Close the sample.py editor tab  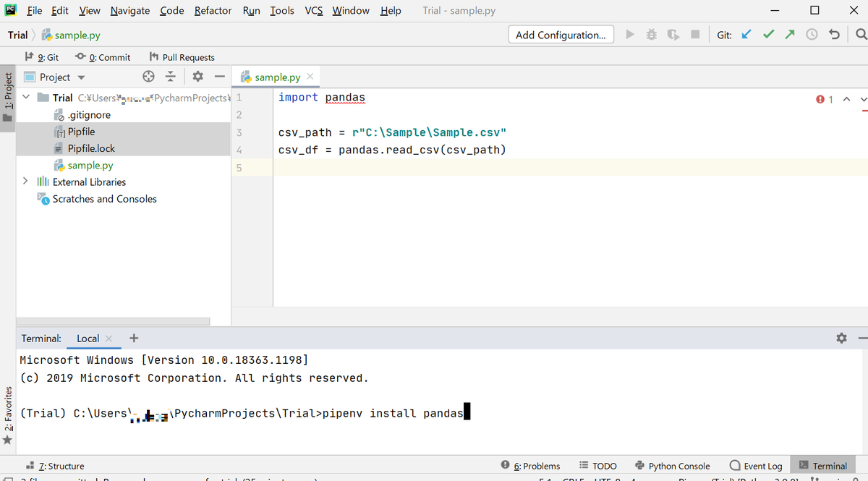click(310, 77)
